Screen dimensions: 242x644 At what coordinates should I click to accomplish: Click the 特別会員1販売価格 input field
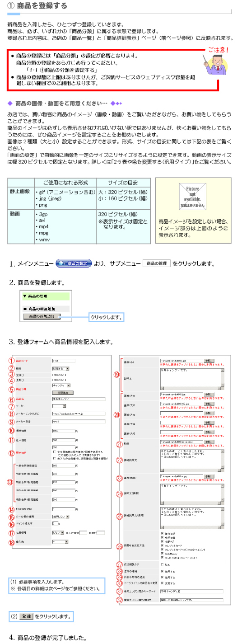tap(64, 474)
